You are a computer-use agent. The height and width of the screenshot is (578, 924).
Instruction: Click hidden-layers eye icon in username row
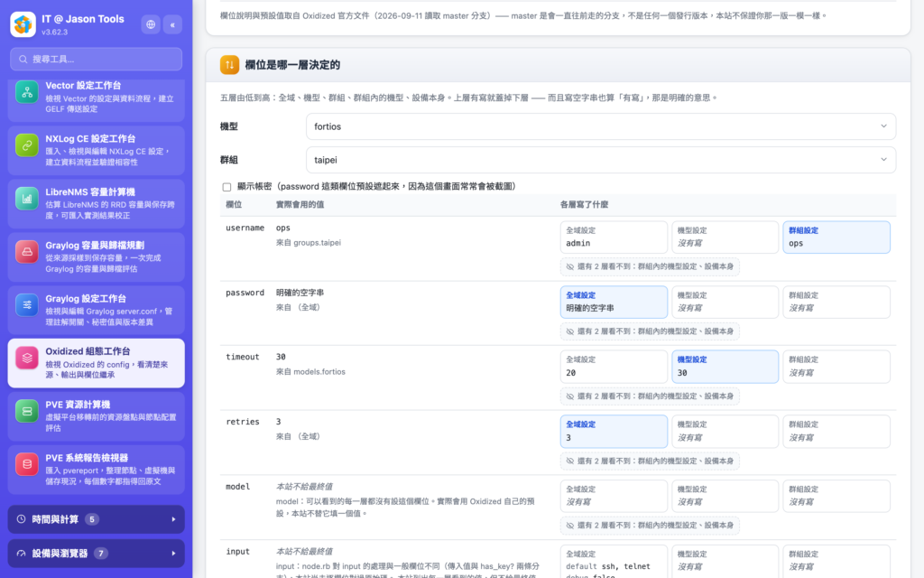click(x=570, y=266)
